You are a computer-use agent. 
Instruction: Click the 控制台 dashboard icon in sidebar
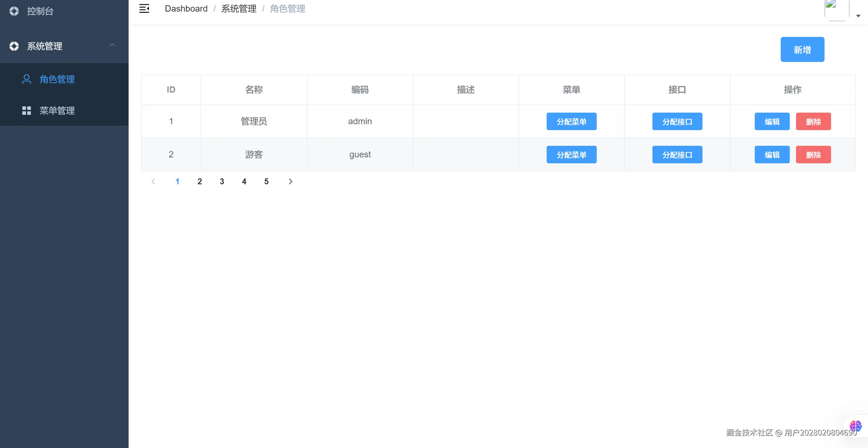click(14, 11)
